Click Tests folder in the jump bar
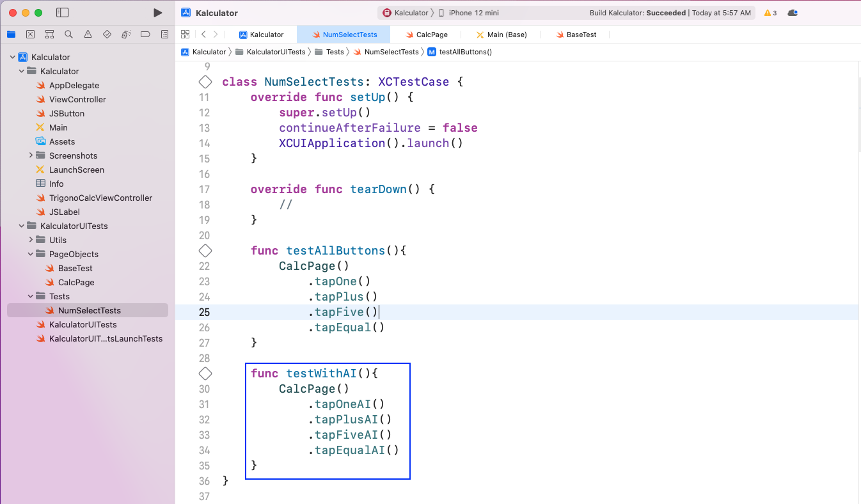Image resolution: width=861 pixels, height=504 pixels. click(x=329, y=52)
